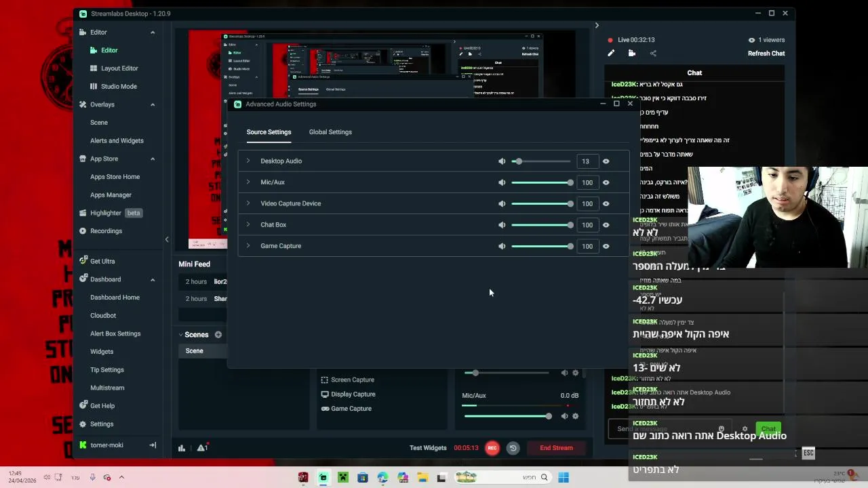This screenshot has width=868, height=488.
Task: Collapse the Editor section in sidebar
Action: tap(153, 33)
